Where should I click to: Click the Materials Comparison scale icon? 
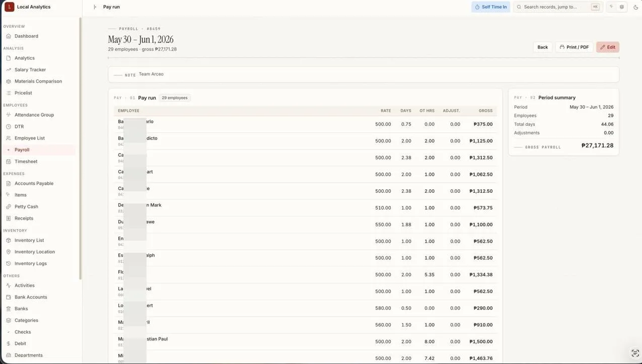tap(9, 81)
